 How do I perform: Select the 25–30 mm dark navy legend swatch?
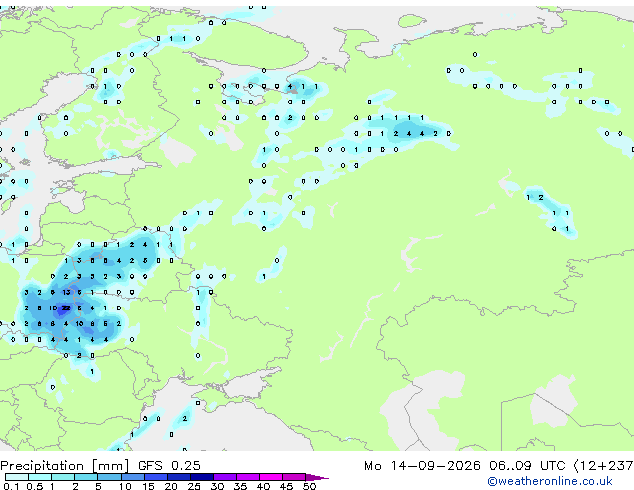[202, 477]
